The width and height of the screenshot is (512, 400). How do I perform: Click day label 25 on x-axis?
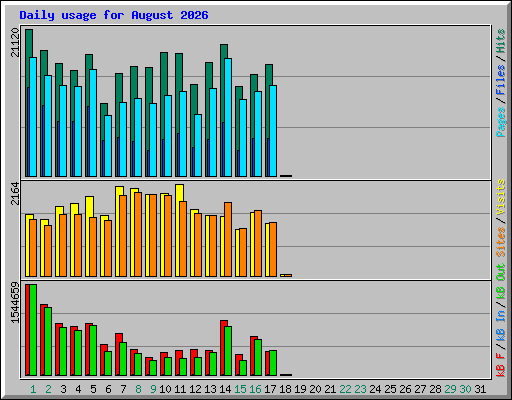(x=390, y=389)
